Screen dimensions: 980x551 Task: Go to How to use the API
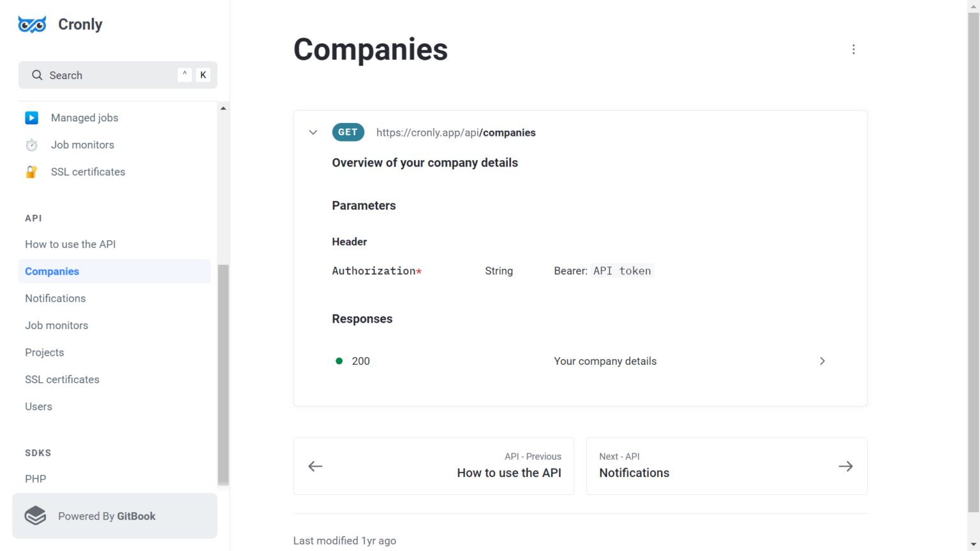[x=70, y=244]
